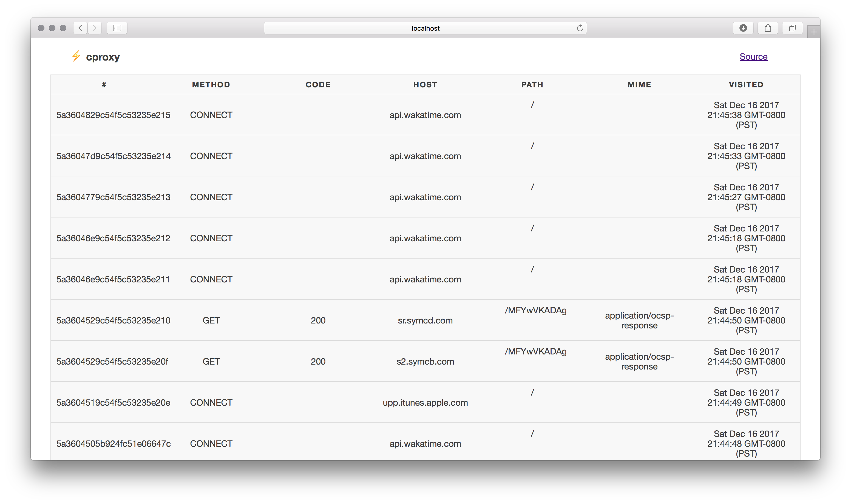
Task: Click the HOST column header
Action: 425,85
